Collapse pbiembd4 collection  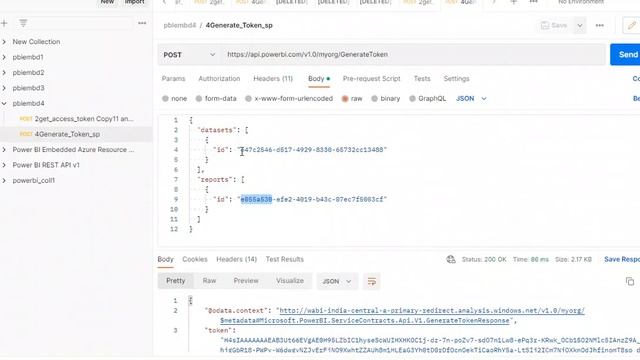(4, 104)
